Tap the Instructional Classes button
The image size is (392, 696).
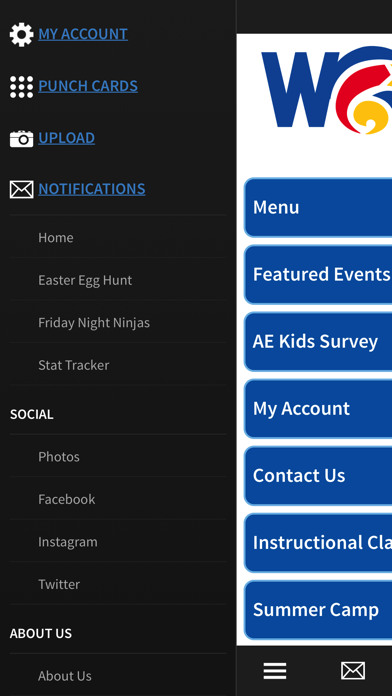click(x=318, y=542)
